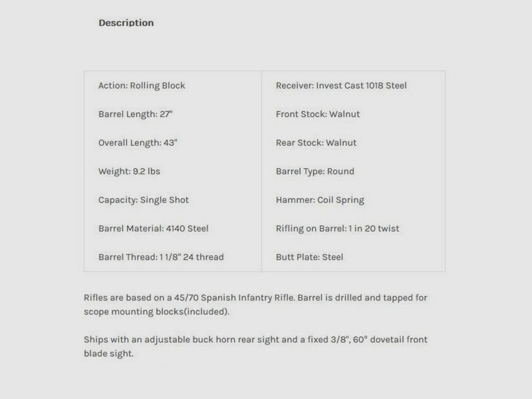The image size is (532, 399).
Task: Click Barrel Material 4140 Steel text
Action: pos(153,228)
